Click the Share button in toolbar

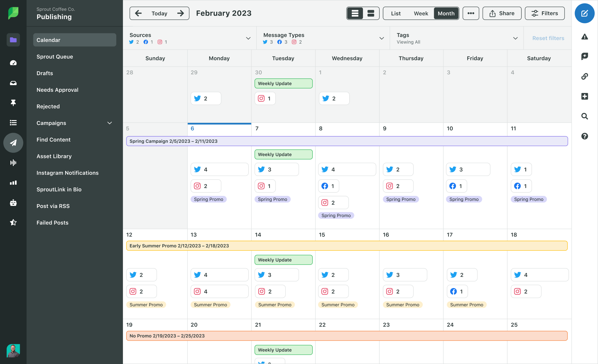[x=502, y=13]
